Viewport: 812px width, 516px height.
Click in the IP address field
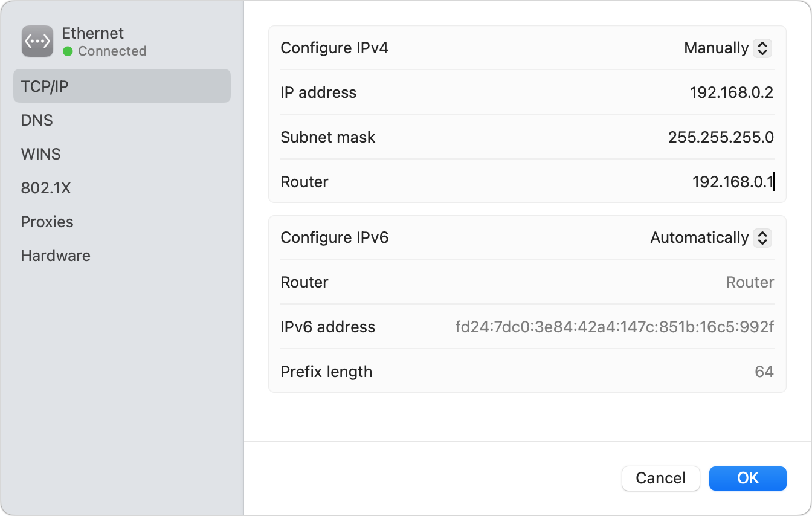tap(731, 92)
